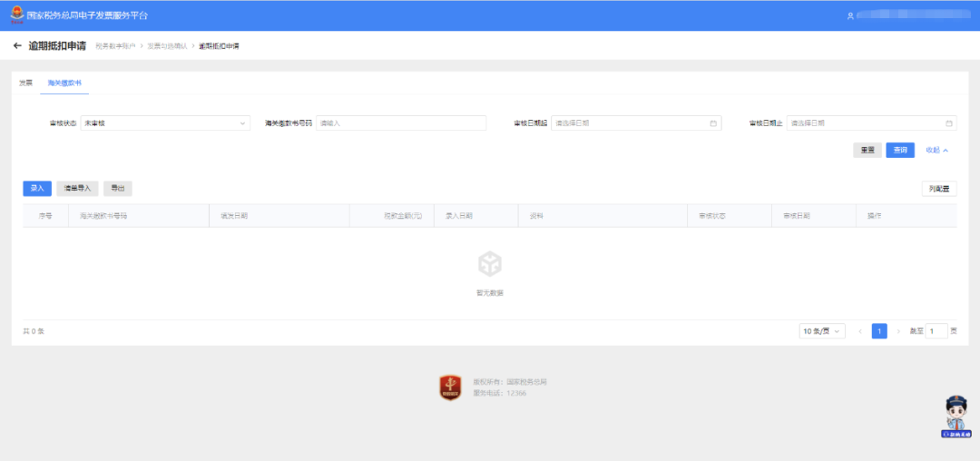Open calendar icon in 审核日期止 field
980x461 pixels.
click(949, 123)
